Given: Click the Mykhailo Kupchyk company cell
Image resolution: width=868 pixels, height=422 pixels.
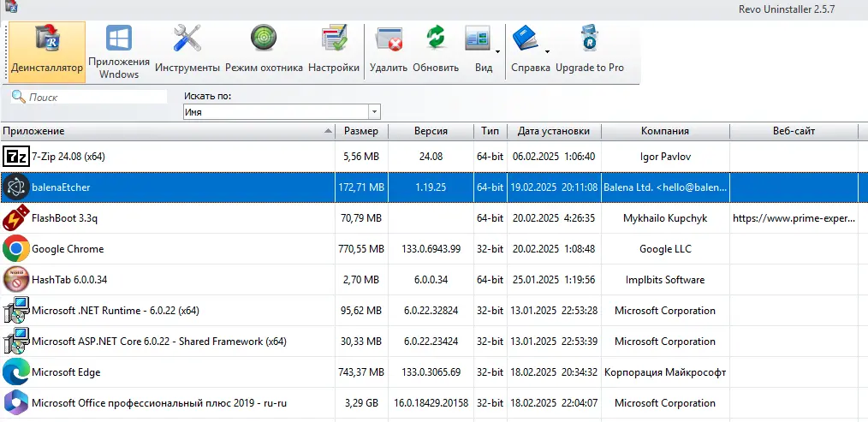Looking at the screenshot, I should click(x=665, y=218).
